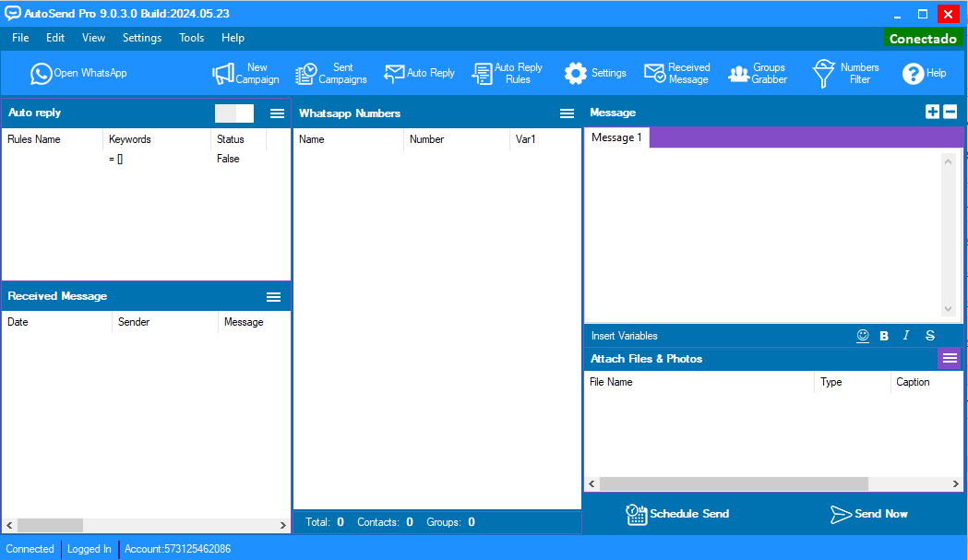This screenshot has width=968, height=560.
Task: Open the Numbers Filter tool
Action: [845, 74]
